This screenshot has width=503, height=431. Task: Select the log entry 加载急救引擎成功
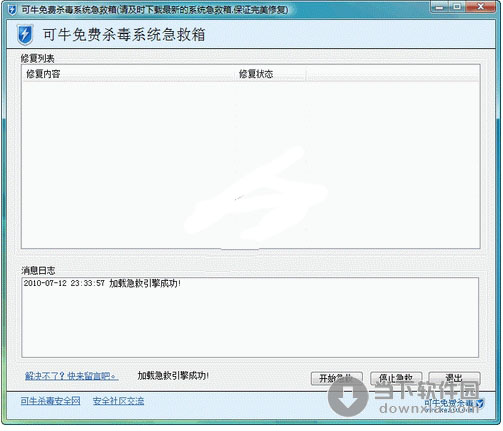tap(102, 283)
